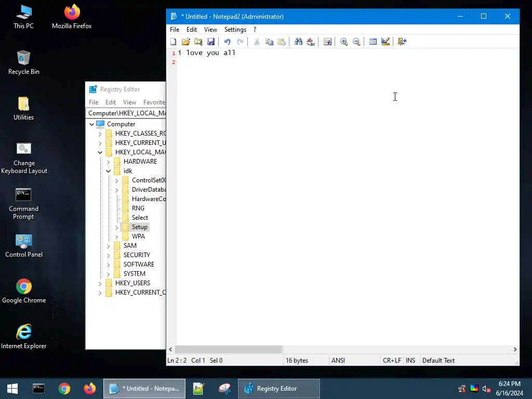Click the scroll right arrow in Notepad2

[x=515, y=349]
